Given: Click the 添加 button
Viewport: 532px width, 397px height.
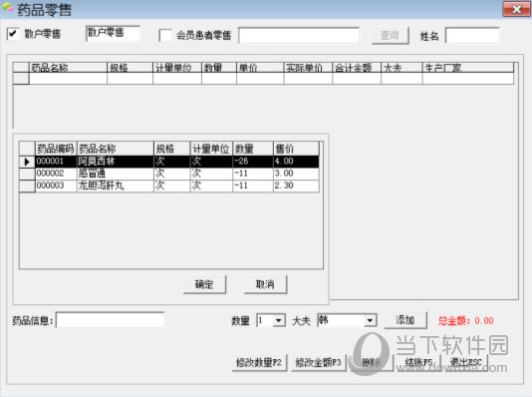Looking at the screenshot, I should coord(405,320).
